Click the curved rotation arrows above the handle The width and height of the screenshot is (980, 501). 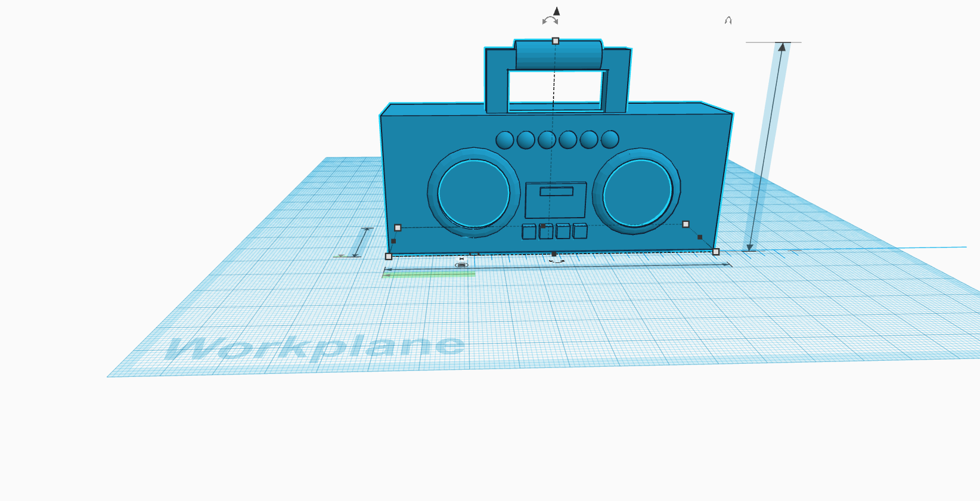click(550, 21)
